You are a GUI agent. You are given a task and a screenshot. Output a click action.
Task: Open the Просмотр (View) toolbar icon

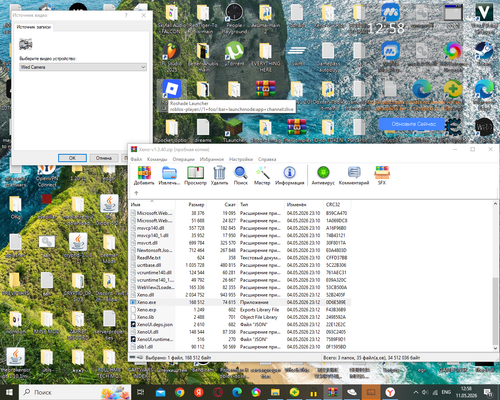(195, 176)
